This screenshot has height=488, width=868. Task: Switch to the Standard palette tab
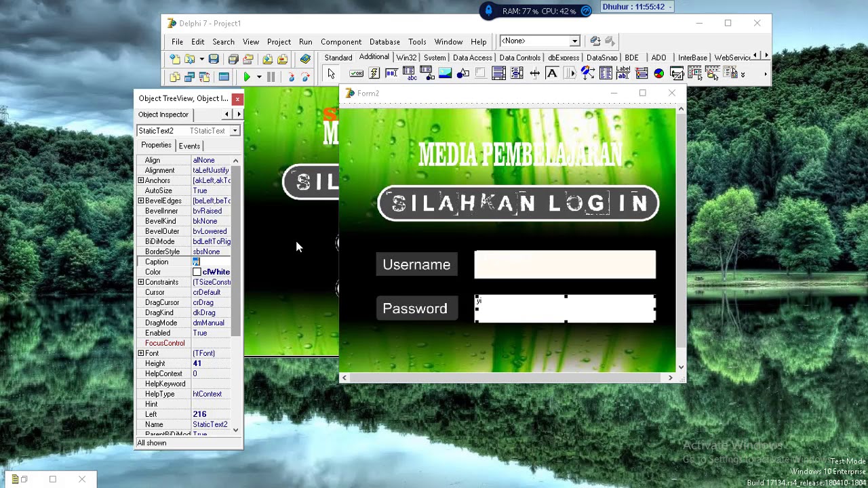(338, 58)
